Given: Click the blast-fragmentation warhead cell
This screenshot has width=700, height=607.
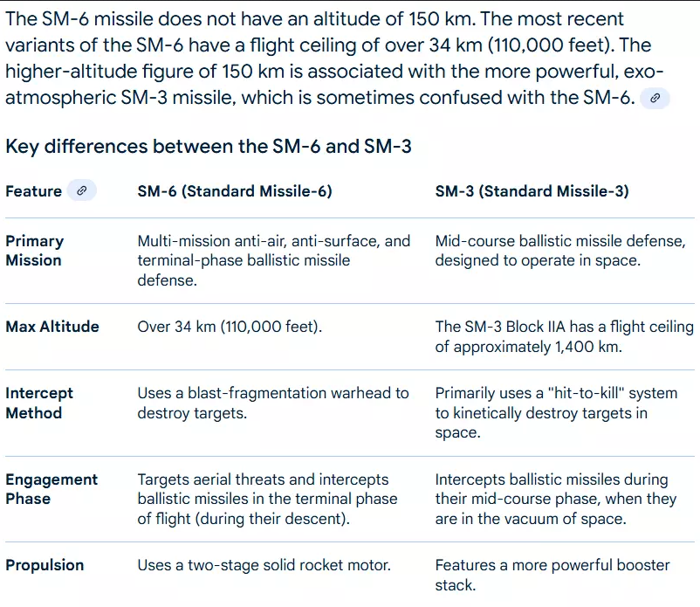Looking at the screenshot, I should point(273,403).
